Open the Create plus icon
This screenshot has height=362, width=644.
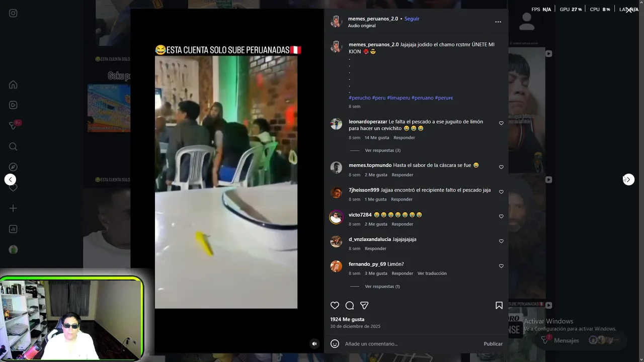tap(13, 208)
